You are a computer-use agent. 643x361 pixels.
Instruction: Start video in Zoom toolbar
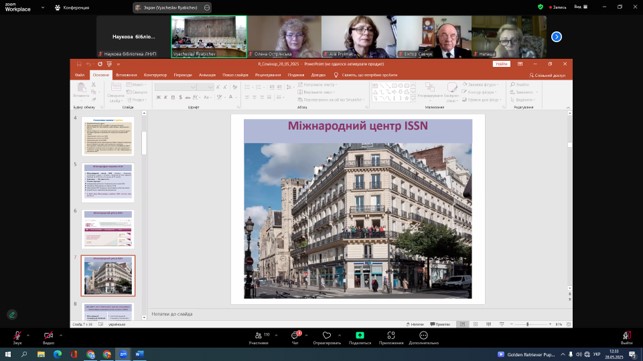pyautogui.click(x=48, y=337)
